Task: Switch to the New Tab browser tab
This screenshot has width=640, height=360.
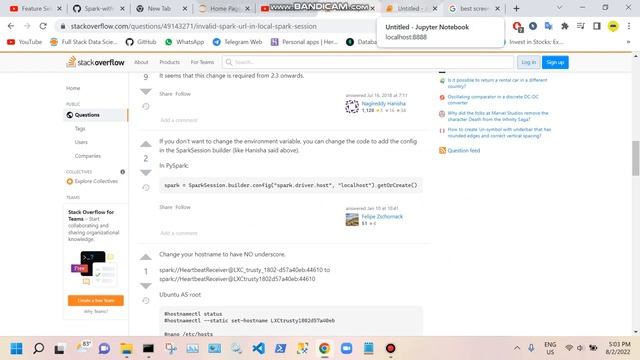Action: (x=162, y=8)
